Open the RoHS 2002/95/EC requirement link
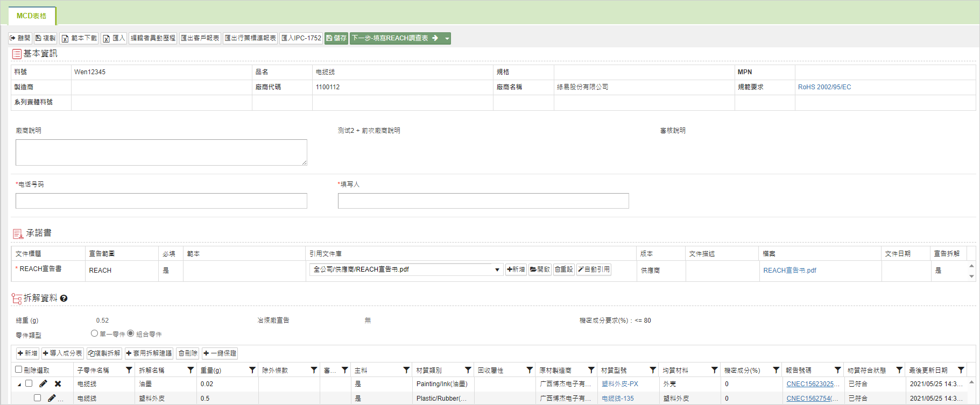This screenshot has height=405, width=980. [824, 87]
